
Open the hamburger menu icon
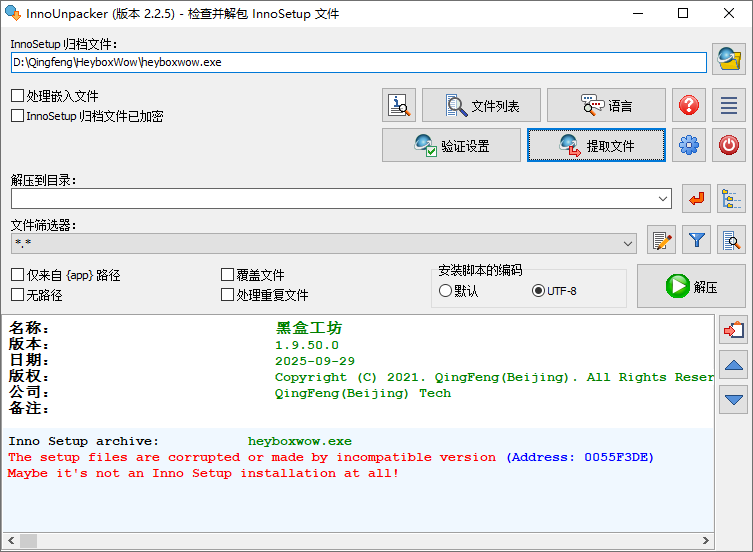coord(729,105)
